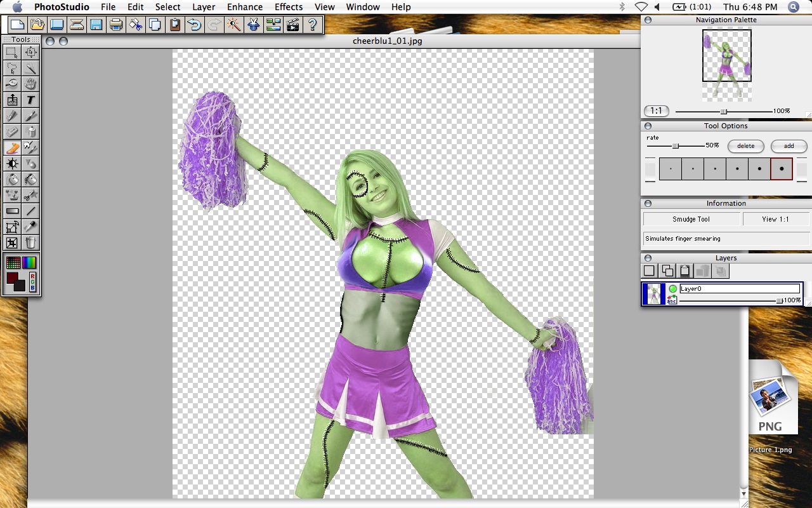The width and height of the screenshot is (812, 508).
Task: Cut the selection with the scissors icon
Action: pyautogui.click(x=135, y=25)
